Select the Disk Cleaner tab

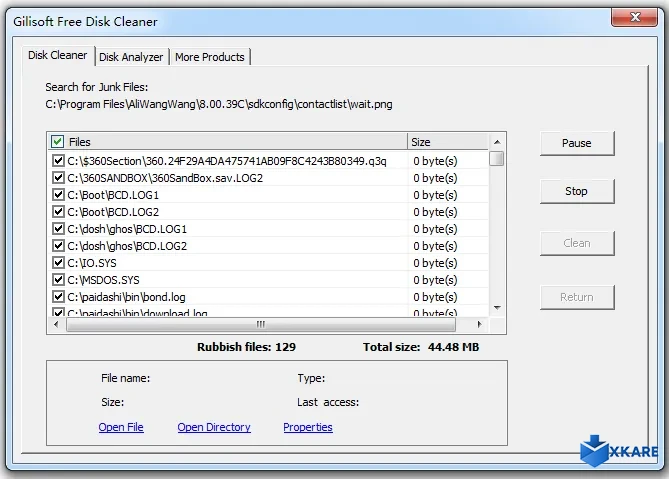pyautogui.click(x=58, y=55)
